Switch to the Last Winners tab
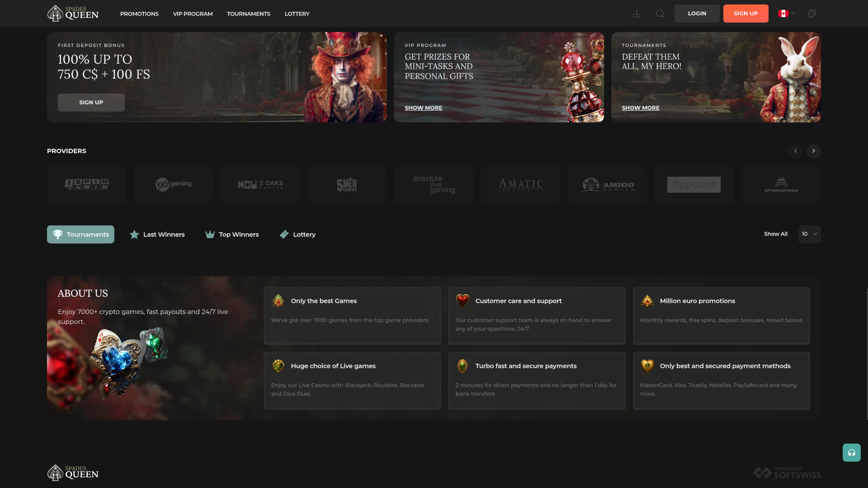868x488 pixels. coord(157,234)
